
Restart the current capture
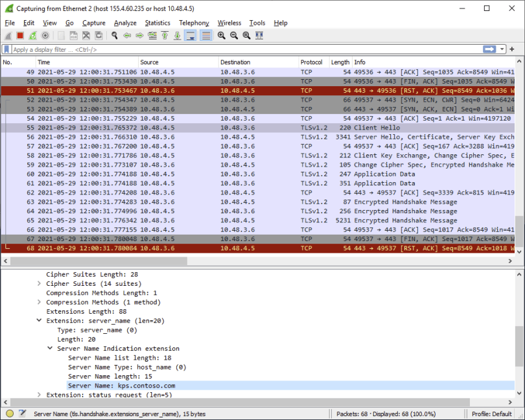pyautogui.click(x=31, y=36)
